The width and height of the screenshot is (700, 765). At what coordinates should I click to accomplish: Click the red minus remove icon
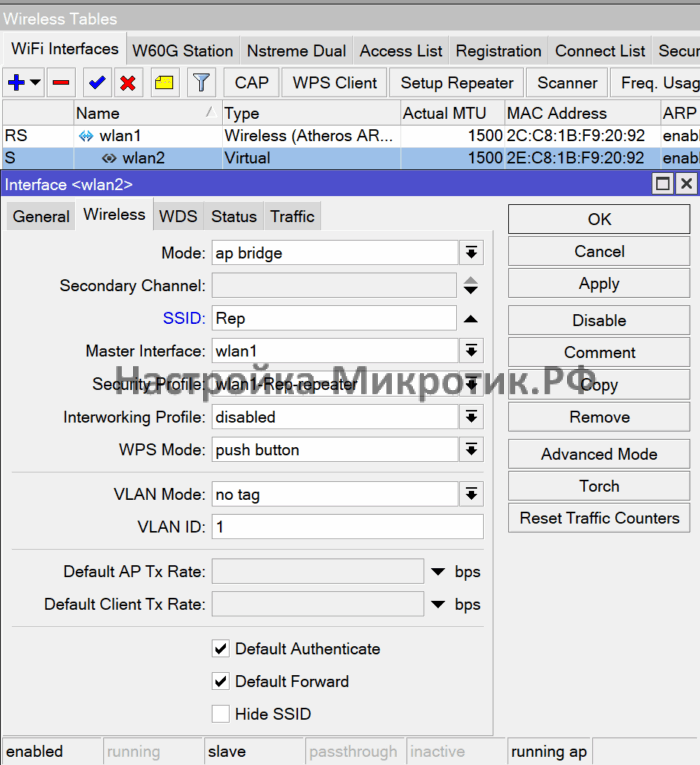pos(61,82)
